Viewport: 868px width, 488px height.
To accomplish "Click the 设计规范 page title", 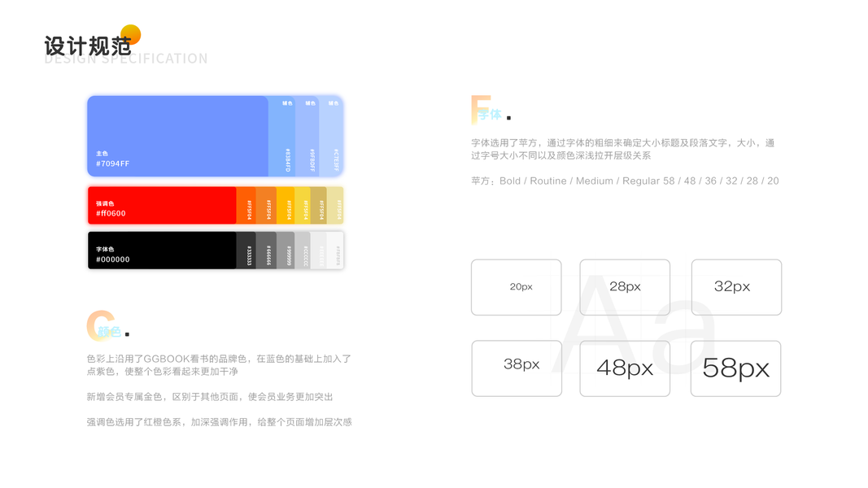I will [x=88, y=46].
